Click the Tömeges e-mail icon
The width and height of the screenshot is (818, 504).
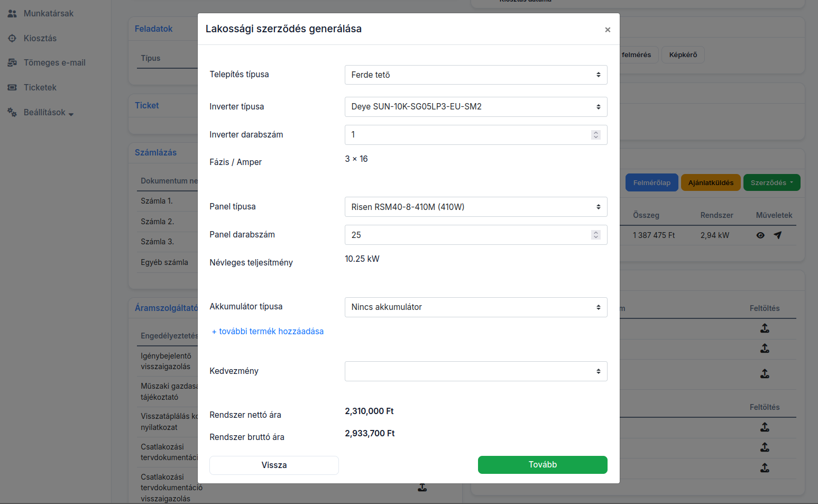(x=12, y=63)
